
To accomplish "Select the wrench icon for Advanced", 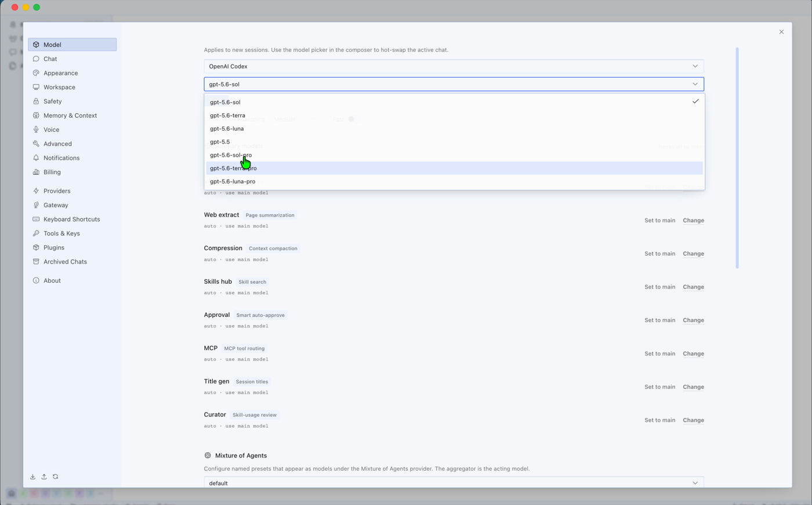I will click(36, 143).
